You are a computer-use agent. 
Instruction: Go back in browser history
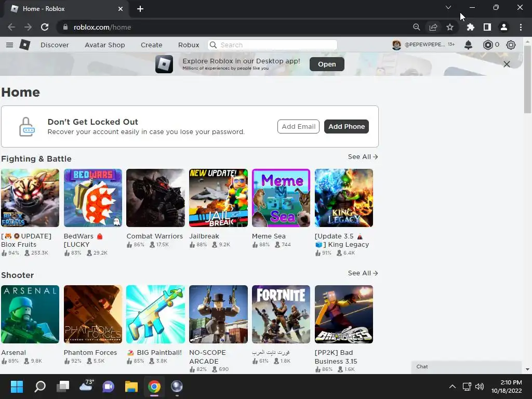tap(11, 27)
